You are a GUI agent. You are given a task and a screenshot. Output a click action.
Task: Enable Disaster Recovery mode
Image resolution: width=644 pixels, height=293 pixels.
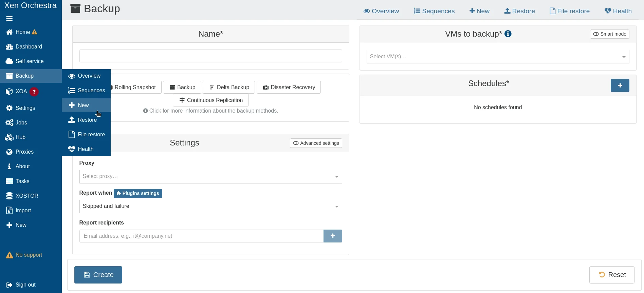289,87
